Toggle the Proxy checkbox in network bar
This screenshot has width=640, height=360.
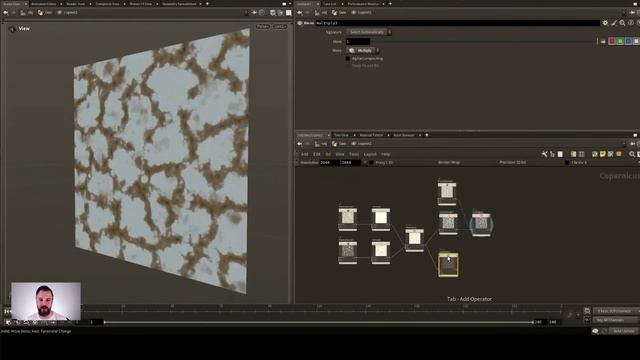click(x=371, y=162)
